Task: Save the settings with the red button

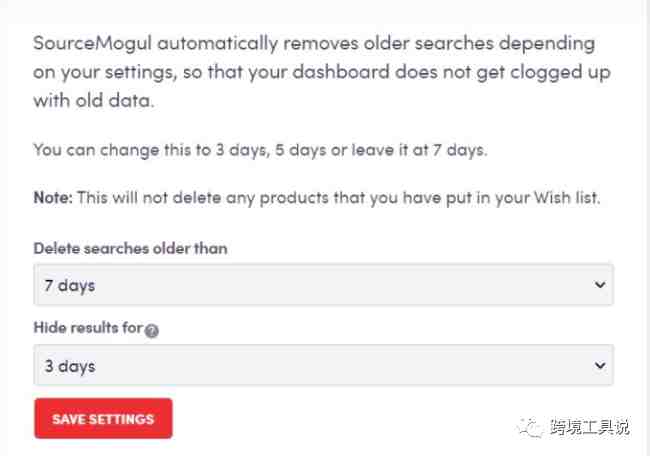Action: point(103,418)
